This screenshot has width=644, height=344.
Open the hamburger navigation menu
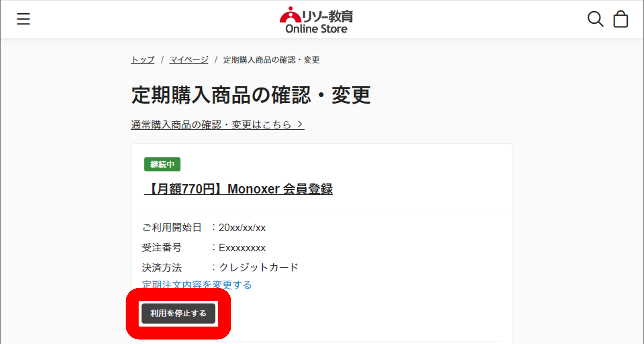pos(23,19)
